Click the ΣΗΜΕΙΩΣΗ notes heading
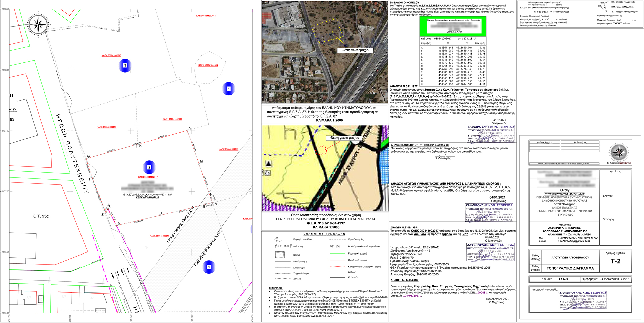 point(276,288)
